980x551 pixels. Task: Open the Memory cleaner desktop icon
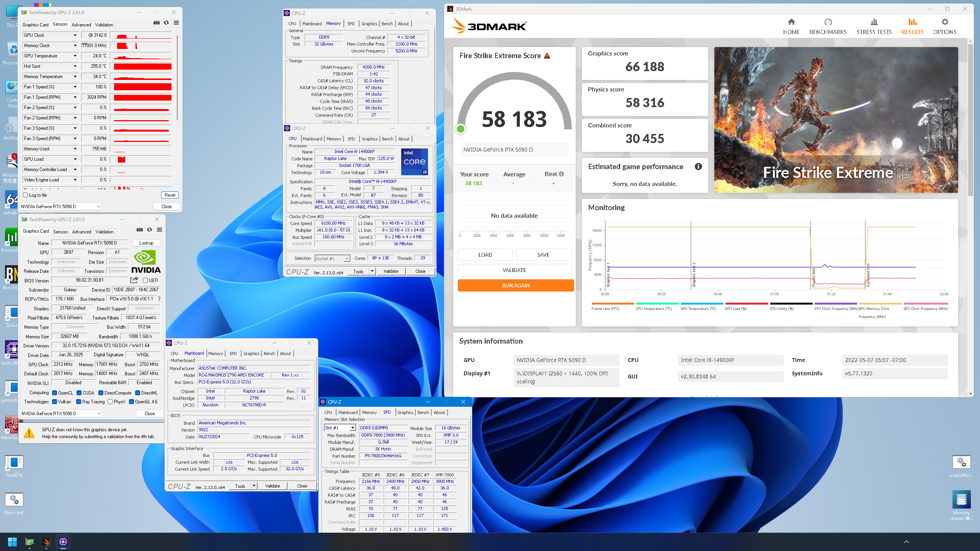point(961,505)
